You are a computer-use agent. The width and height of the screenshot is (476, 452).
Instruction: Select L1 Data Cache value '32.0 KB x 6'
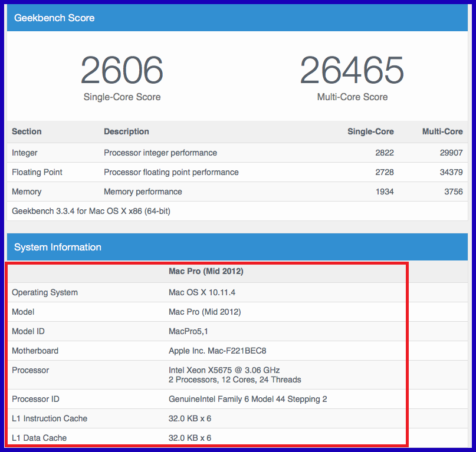(x=190, y=438)
